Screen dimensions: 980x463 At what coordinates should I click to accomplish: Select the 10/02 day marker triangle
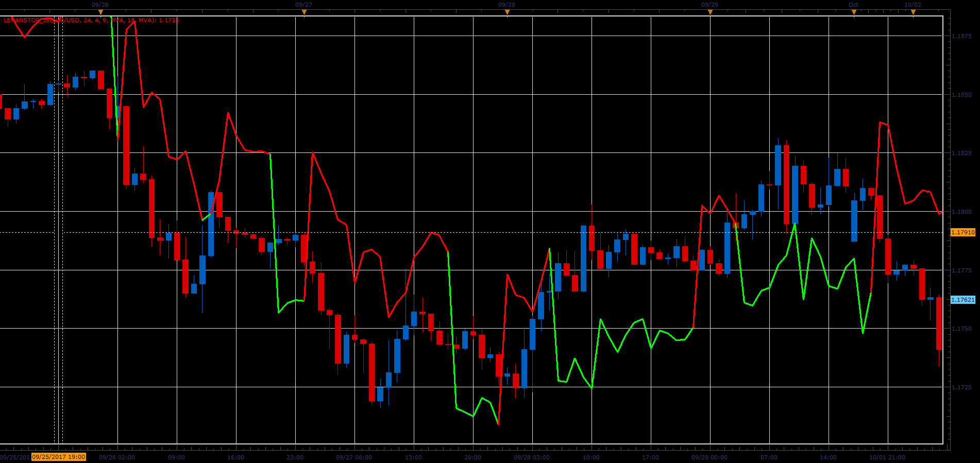pyautogui.click(x=913, y=12)
